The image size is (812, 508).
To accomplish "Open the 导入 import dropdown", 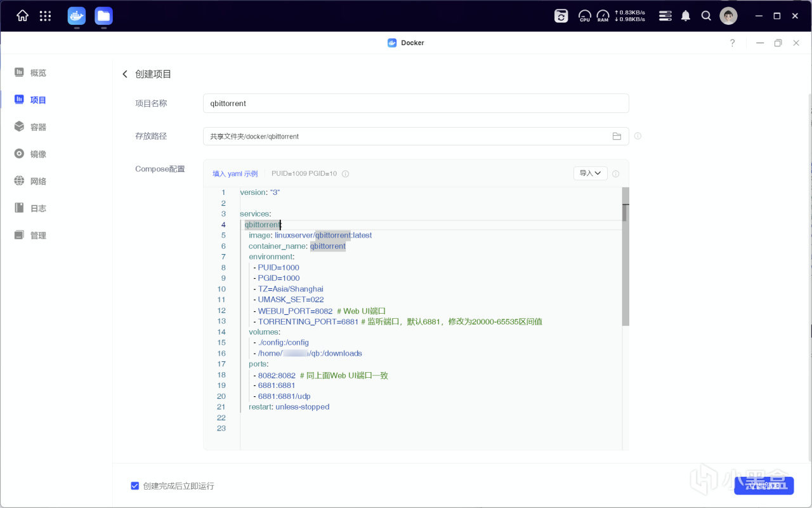I will point(591,173).
